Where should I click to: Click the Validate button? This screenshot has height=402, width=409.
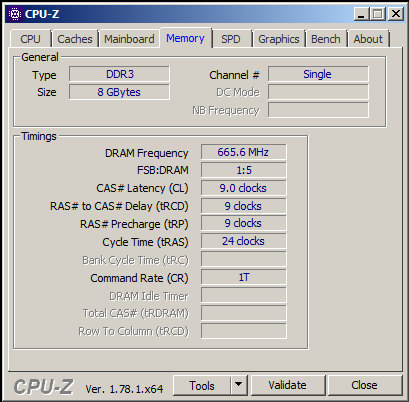point(288,385)
